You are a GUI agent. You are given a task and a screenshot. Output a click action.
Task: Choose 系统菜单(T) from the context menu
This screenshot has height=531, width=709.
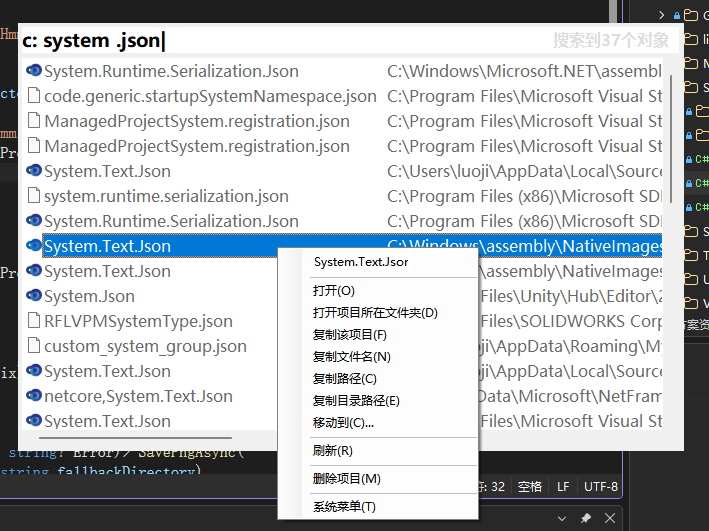pos(344,507)
